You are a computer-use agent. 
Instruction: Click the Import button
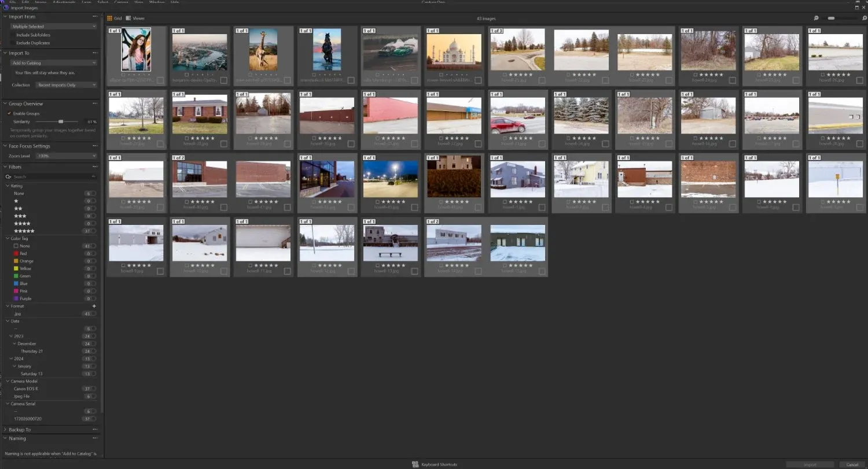coord(810,464)
